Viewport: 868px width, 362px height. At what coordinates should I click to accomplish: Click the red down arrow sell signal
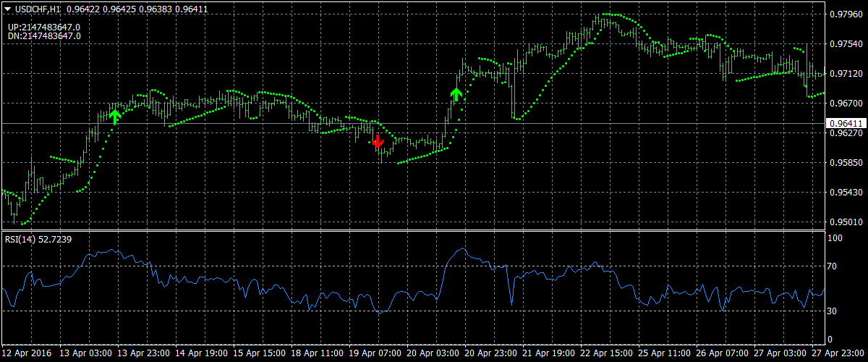pyautogui.click(x=377, y=140)
